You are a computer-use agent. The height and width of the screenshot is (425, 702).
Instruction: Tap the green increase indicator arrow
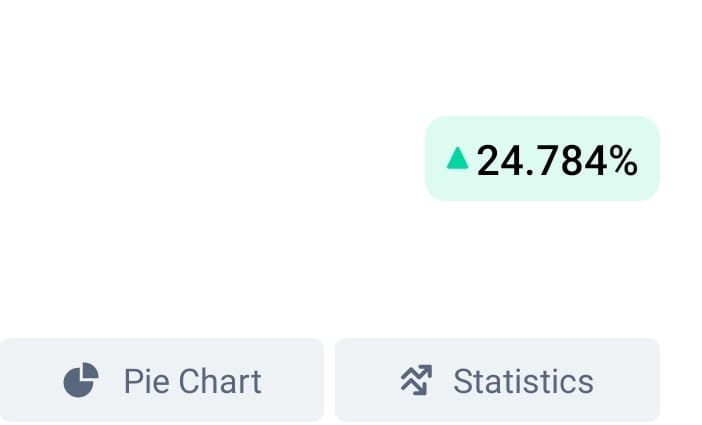pyautogui.click(x=458, y=158)
